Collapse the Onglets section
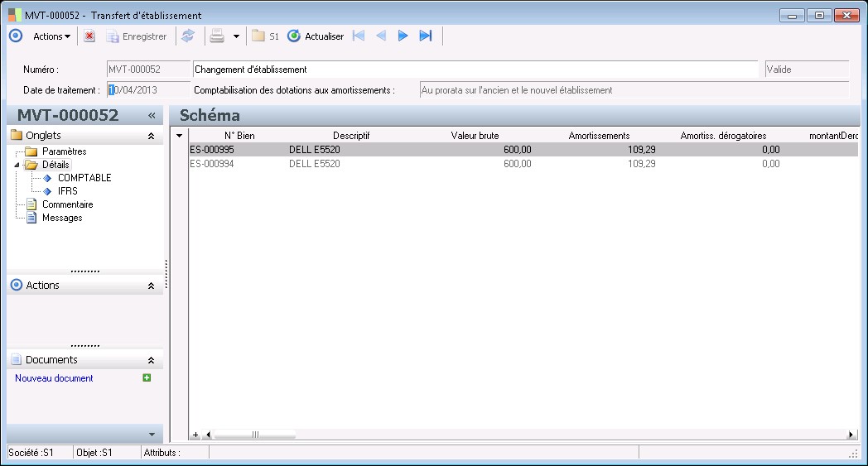 coord(151,136)
